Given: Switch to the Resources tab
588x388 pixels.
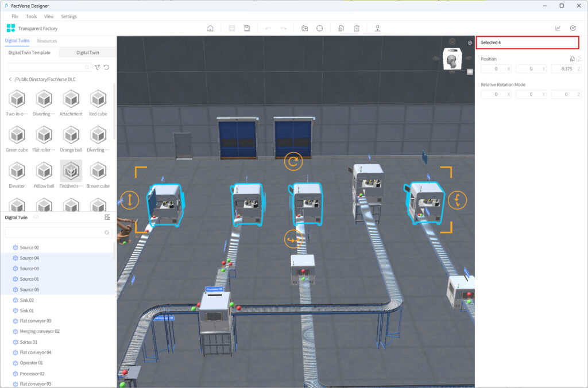Looking at the screenshot, I should [47, 41].
